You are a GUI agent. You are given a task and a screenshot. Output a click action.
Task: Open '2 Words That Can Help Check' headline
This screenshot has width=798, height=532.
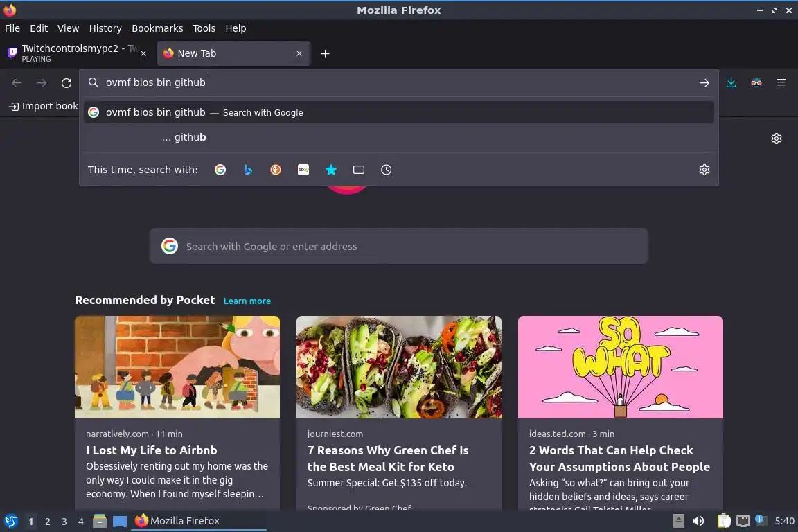point(619,458)
